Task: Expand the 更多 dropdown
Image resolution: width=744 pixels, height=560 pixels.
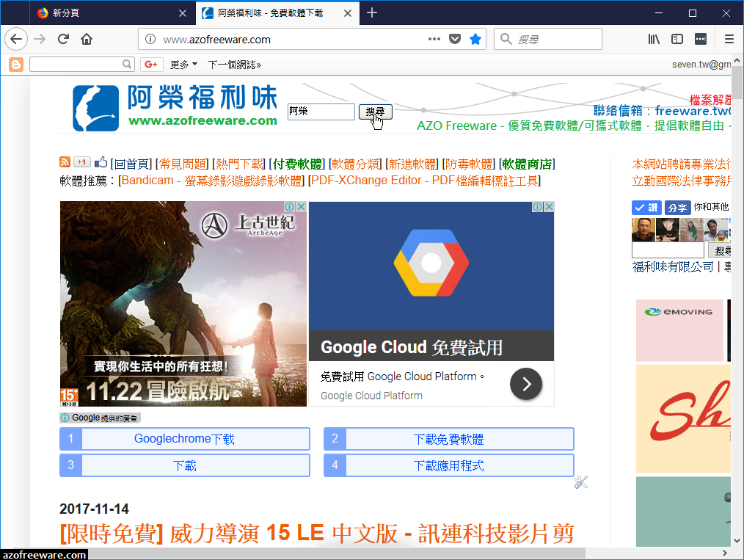Action: [183, 64]
